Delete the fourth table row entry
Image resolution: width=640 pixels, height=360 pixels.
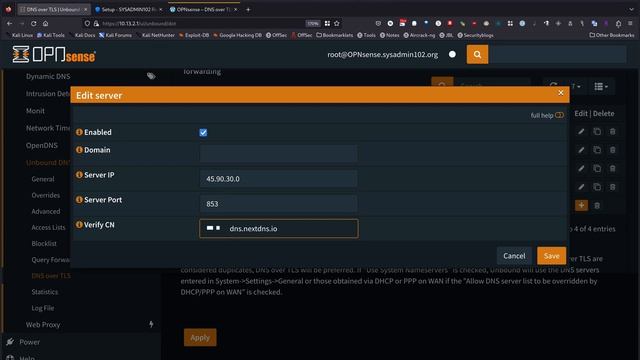click(612, 187)
